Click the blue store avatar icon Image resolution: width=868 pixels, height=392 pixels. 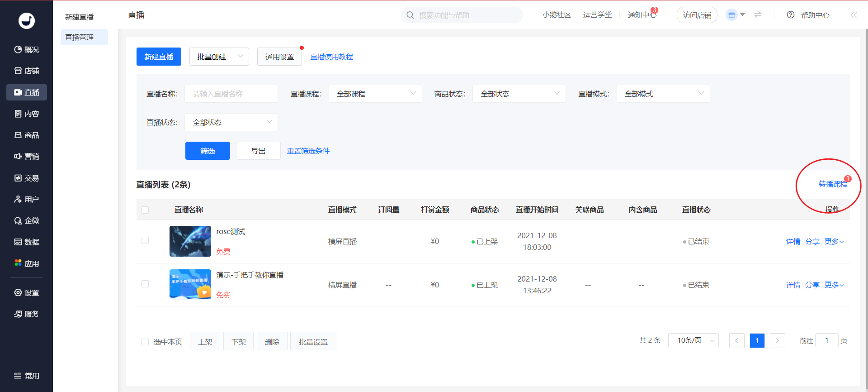[x=731, y=15]
